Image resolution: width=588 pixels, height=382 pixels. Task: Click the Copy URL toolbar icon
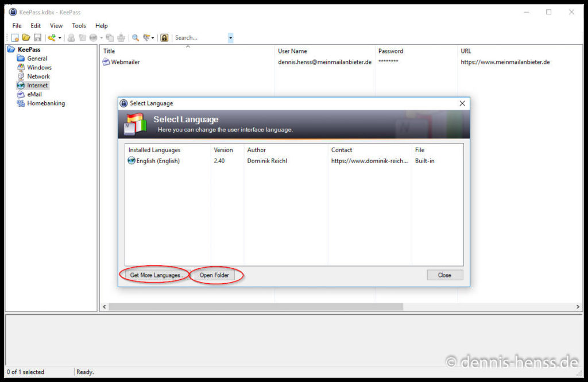110,37
